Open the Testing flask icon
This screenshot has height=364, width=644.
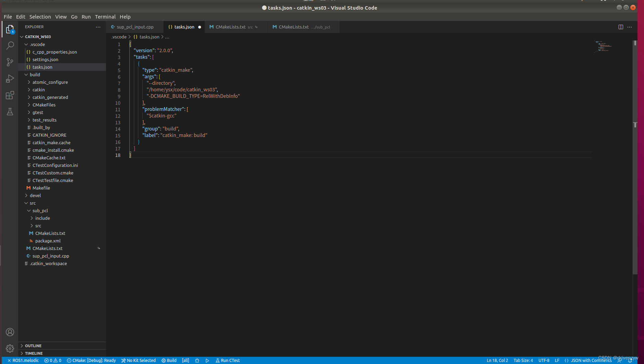click(x=10, y=112)
